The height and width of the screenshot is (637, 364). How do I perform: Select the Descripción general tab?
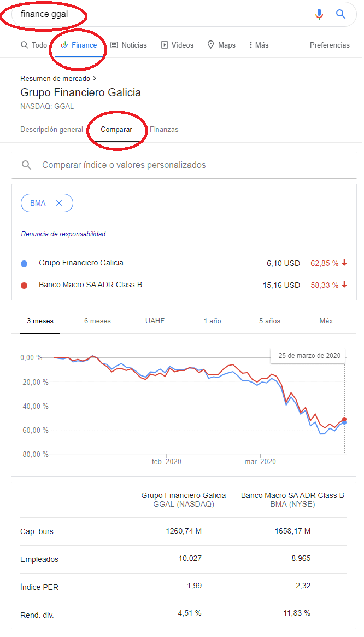(51, 129)
